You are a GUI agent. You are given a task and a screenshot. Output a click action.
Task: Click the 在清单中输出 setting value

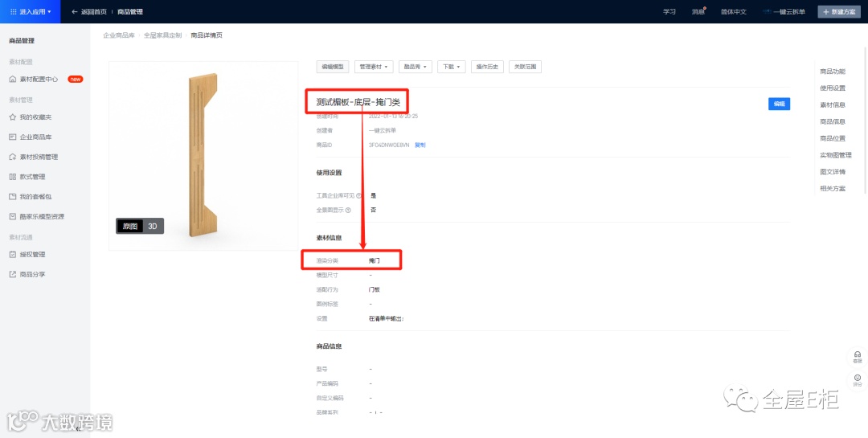point(386,319)
